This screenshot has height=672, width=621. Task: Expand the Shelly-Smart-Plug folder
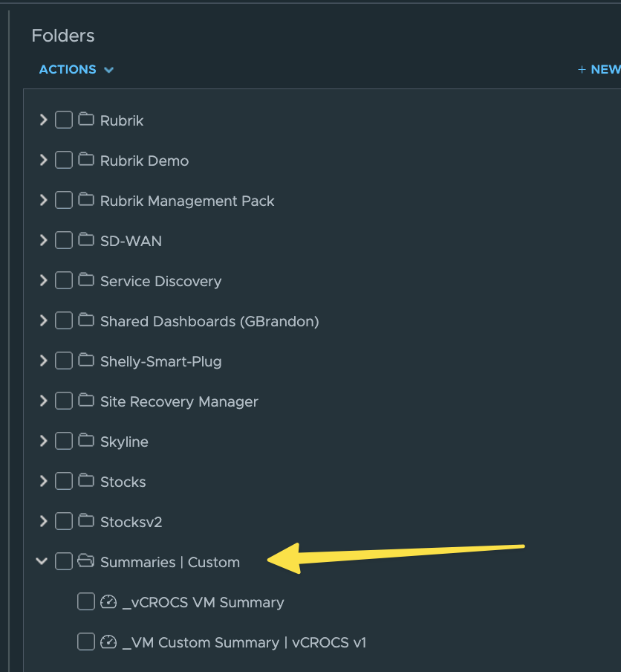(x=43, y=361)
